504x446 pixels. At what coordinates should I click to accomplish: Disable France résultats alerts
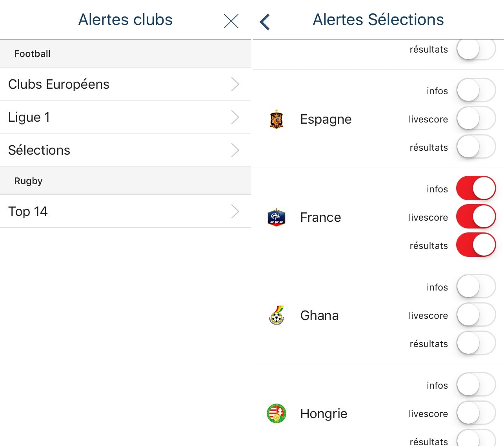click(476, 245)
